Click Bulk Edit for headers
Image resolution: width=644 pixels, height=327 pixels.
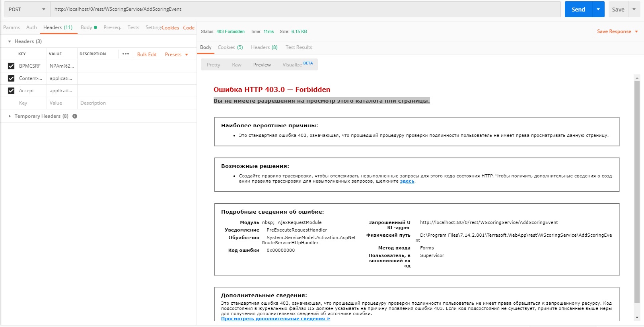coord(147,54)
